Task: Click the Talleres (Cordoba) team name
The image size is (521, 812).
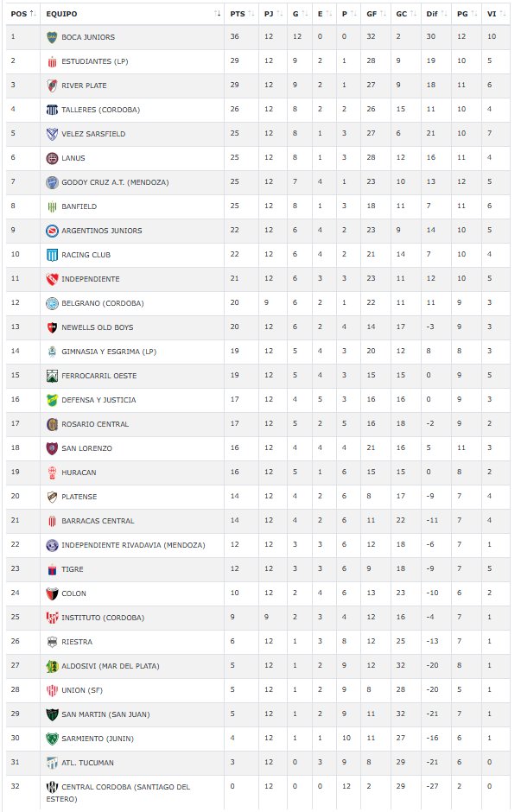Action: click(x=96, y=110)
